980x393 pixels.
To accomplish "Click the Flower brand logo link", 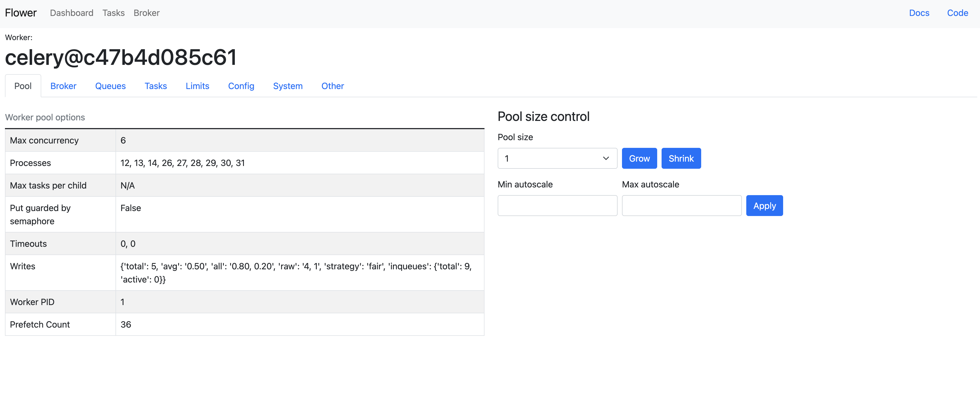I will tap(21, 13).
